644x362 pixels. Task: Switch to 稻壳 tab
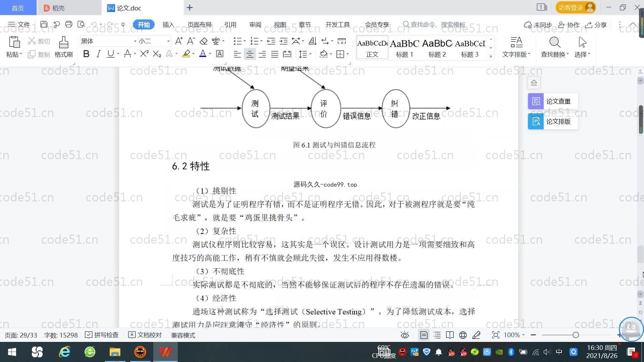(69, 8)
